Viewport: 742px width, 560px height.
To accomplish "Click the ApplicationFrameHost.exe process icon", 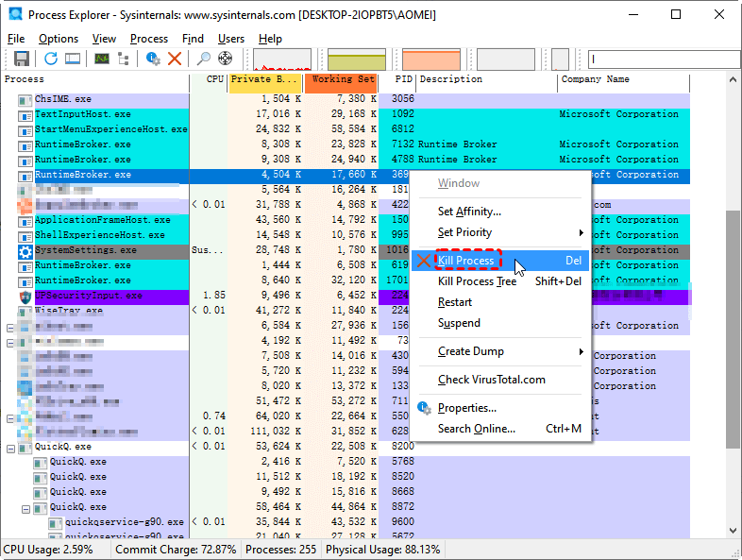I will pyautogui.click(x=25, y=221).
